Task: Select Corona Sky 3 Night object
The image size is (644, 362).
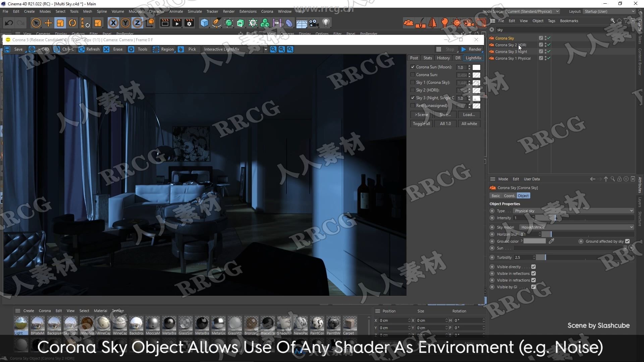Action: coord(511,52)
